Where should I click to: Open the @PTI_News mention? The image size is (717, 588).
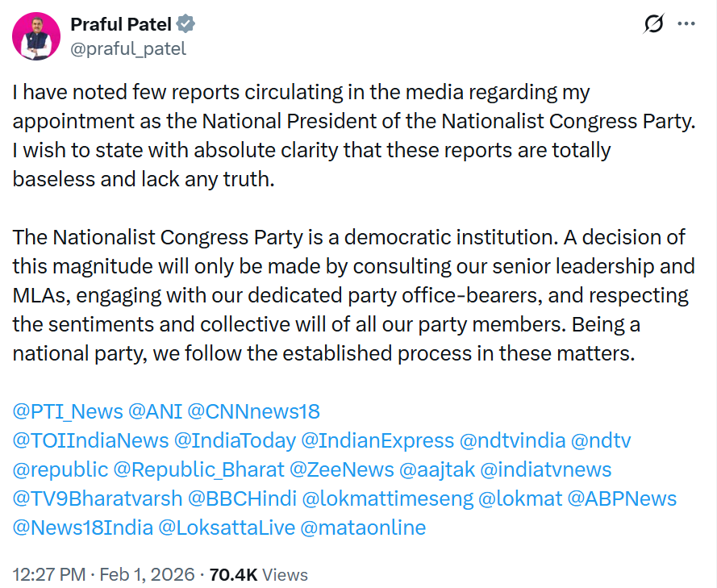point(68,411)
